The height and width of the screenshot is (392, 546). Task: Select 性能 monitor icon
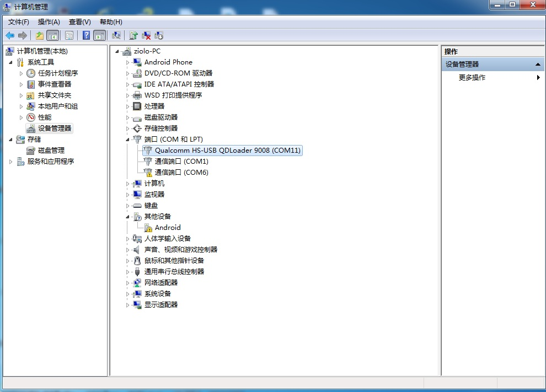[x=31, y=117]
